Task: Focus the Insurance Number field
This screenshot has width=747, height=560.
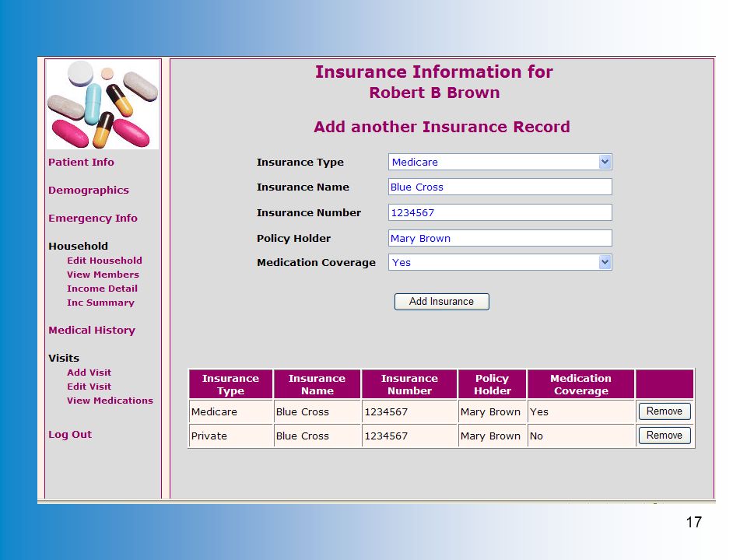Action: tap(500, 212)
